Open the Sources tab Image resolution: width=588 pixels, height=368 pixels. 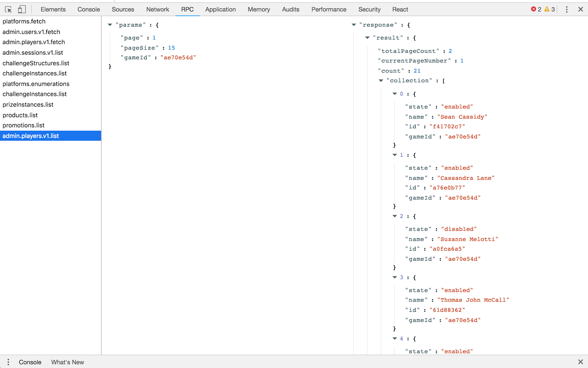pos(123,9)
